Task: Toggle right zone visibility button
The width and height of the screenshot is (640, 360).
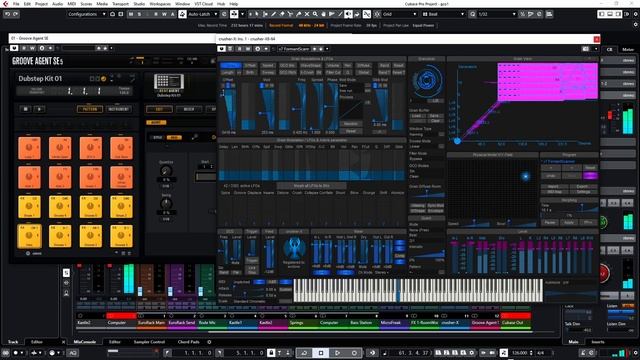Action: [618, 14]
